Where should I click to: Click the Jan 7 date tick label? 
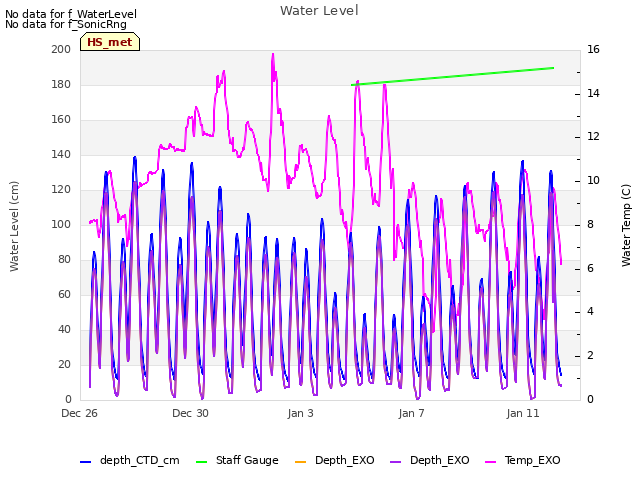coord(411,413)
